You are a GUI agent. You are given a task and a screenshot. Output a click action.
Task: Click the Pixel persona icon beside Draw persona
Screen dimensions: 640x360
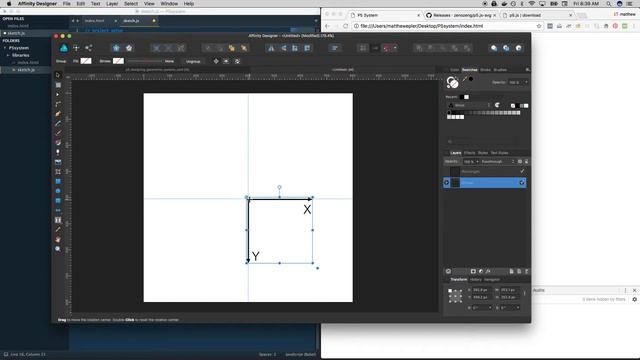[x=76, y=48]
